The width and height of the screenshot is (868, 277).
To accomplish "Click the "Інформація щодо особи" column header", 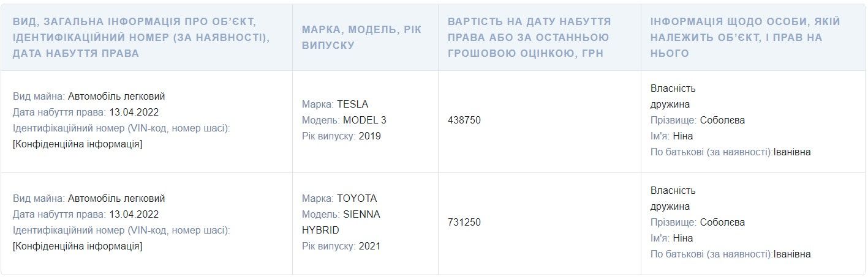I will tap(745, 37).
